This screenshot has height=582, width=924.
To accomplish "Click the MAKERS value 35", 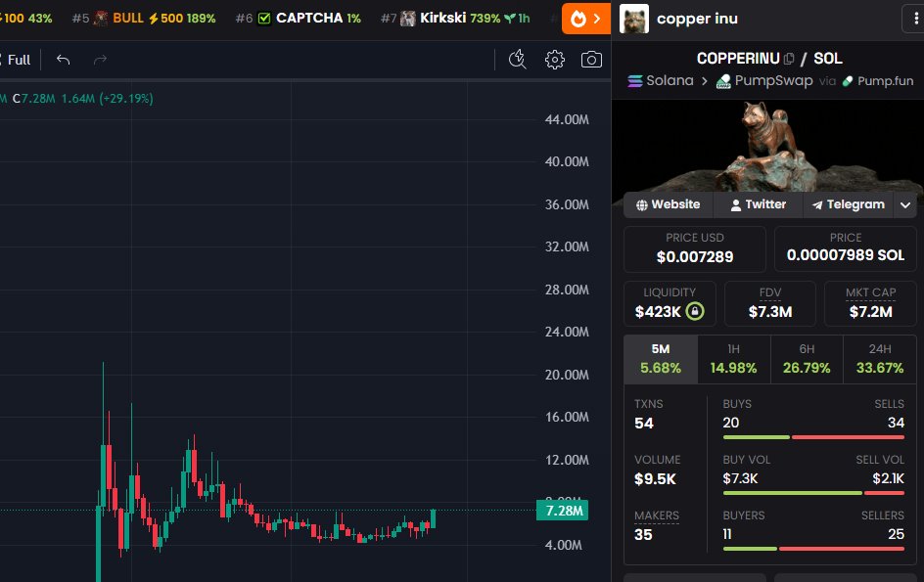I will (643, 535).
